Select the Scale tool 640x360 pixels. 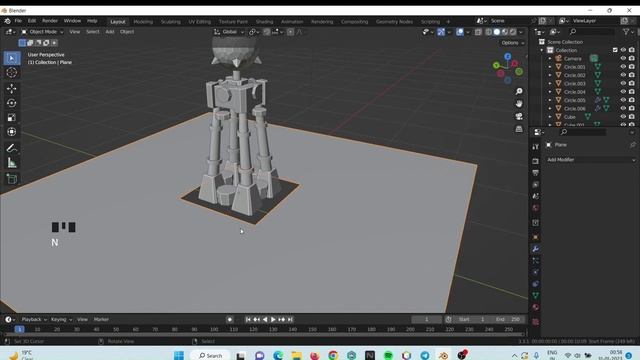[x=11, y=118]
